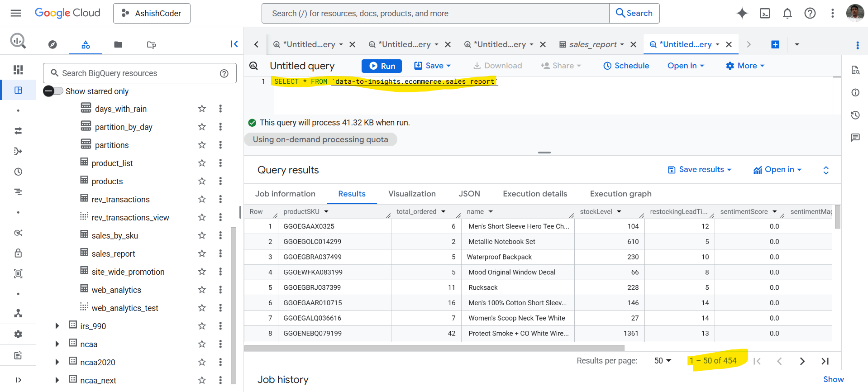Click the explorer panel vertical scrollbar

tap(234, 306)
